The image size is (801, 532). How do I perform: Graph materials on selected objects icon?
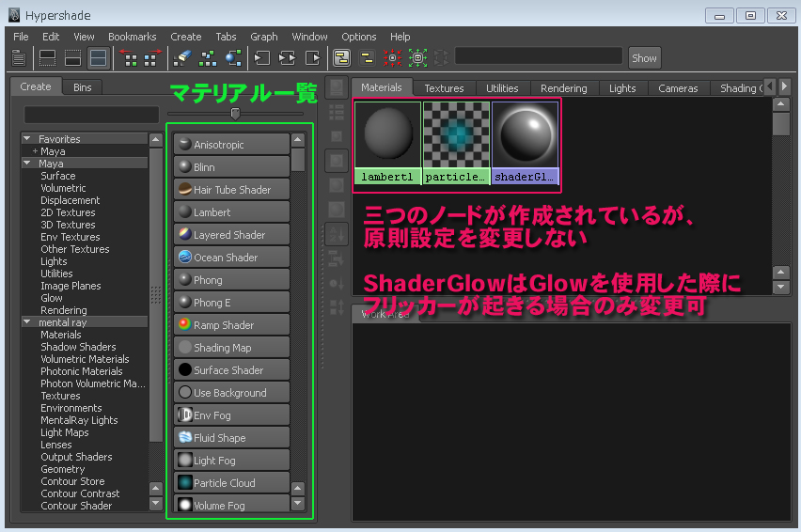click(233, 57)
